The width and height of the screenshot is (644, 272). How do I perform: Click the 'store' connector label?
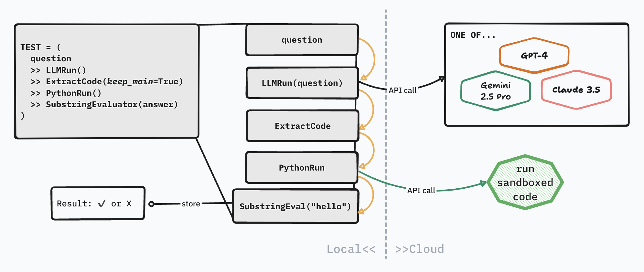click(x=191, y=204)
